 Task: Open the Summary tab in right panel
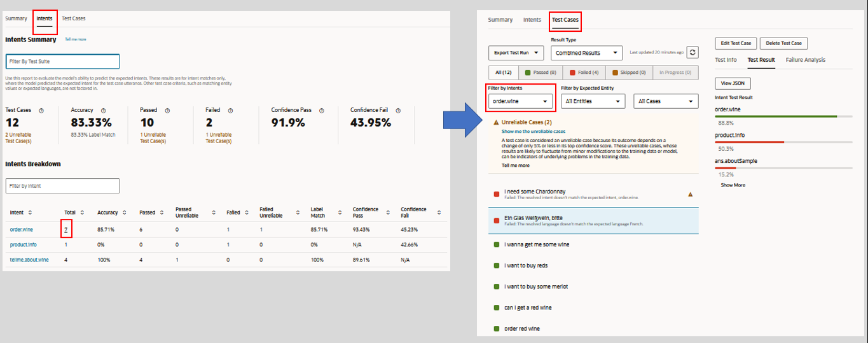500,20
